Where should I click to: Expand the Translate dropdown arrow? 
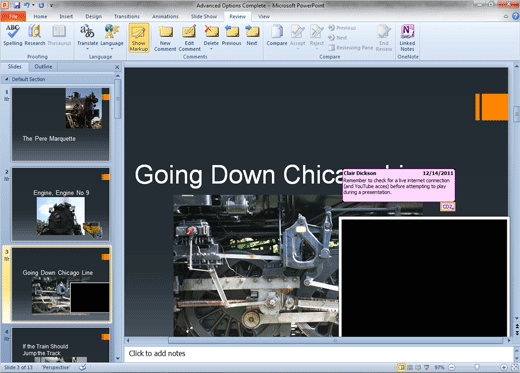pos(87,49)
